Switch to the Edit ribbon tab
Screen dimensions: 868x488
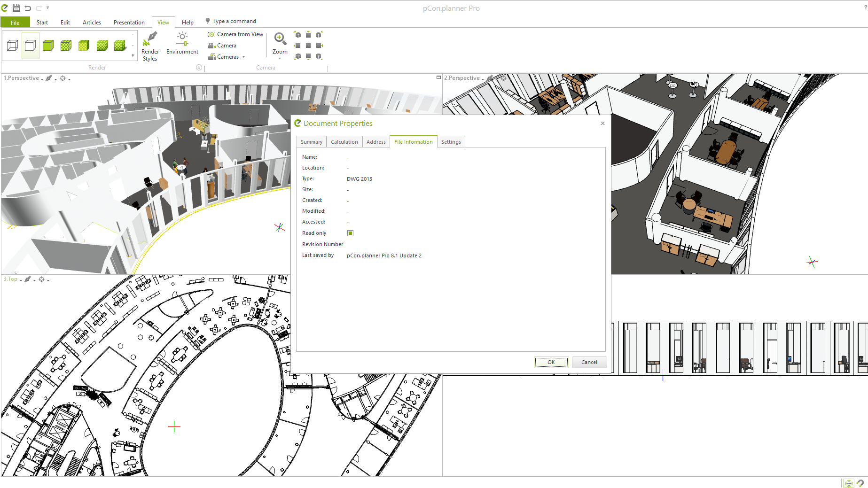pos(65,22)
